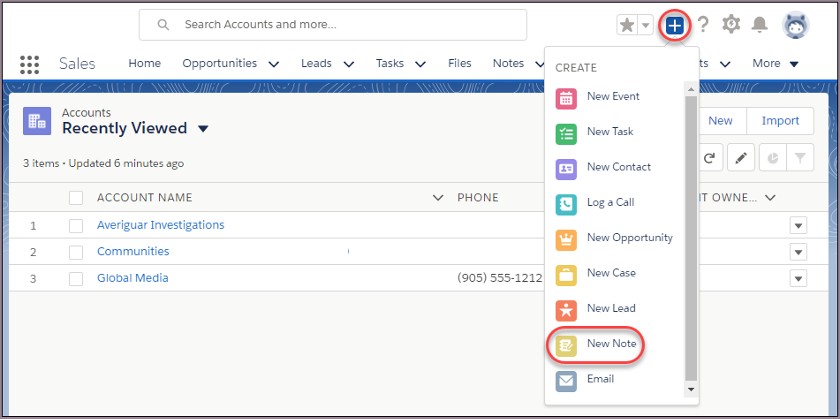Image resolution: width=840 pixels, height=419 pixels.
Task: Click the Log a Call phone icon
Action: (566, 205)
